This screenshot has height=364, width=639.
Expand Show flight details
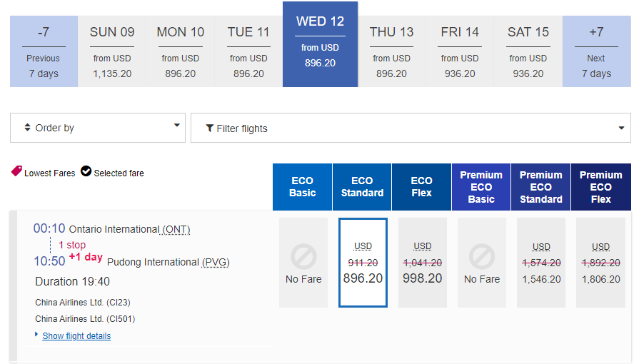pos(76,336)
